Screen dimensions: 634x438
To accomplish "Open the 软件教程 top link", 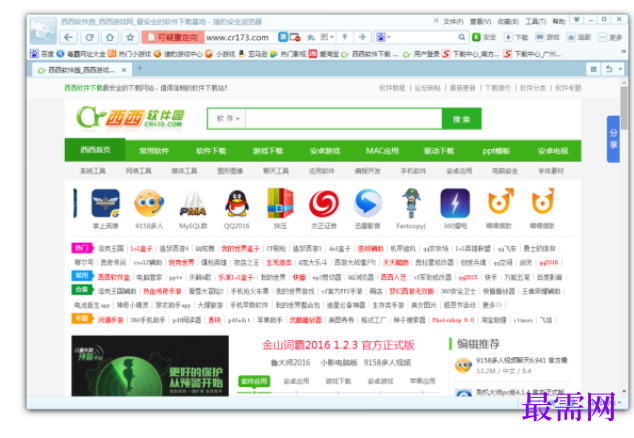I will [392, 88].
